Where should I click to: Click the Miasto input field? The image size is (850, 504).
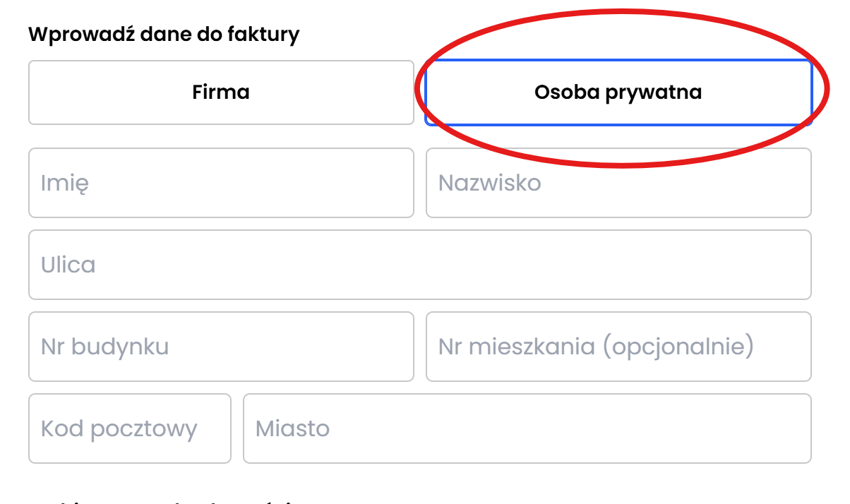coord(528,428)
